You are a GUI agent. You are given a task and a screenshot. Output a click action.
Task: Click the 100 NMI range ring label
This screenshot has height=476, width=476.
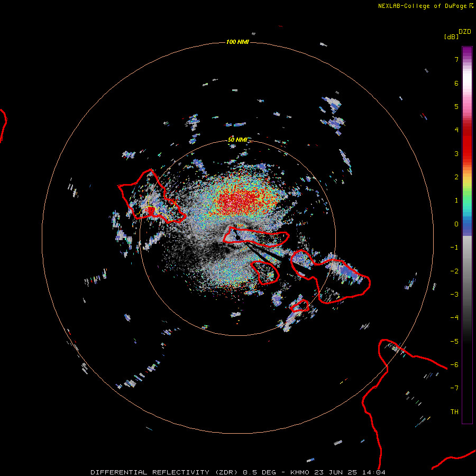[237, 42]
